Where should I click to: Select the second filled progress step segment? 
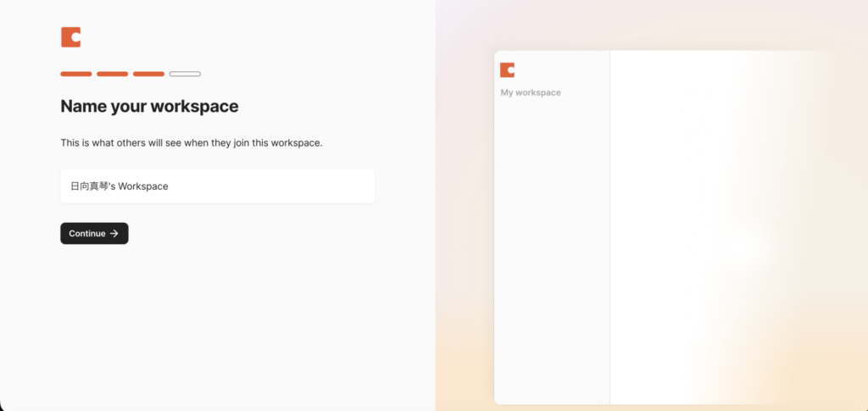click(x=112, y=74)
